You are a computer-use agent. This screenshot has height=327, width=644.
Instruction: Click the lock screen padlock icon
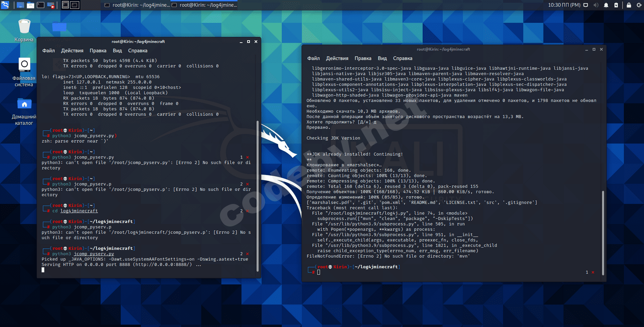[x=629, y=5]
